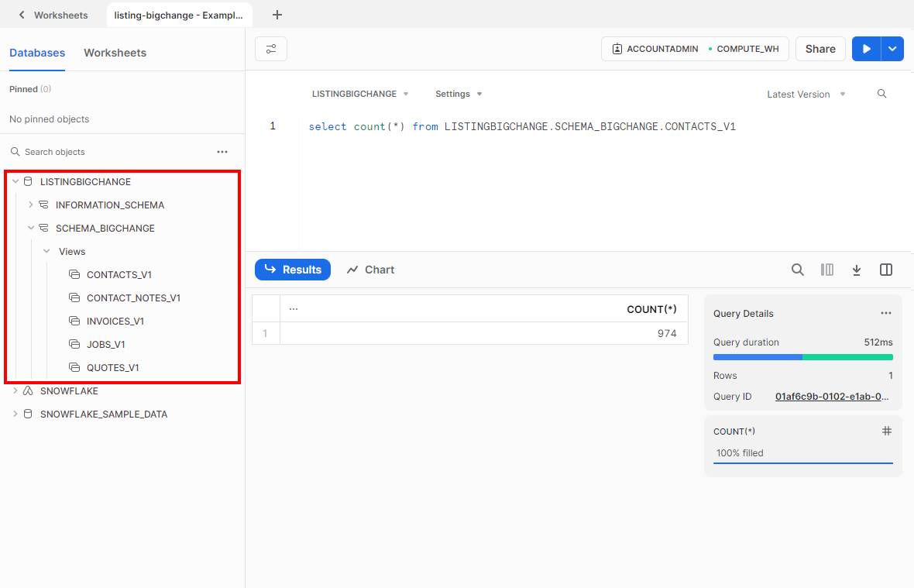Viewport: 914px width, 588px height.
Task: Switch to the Databases tab
Action: tap(37, 53)
